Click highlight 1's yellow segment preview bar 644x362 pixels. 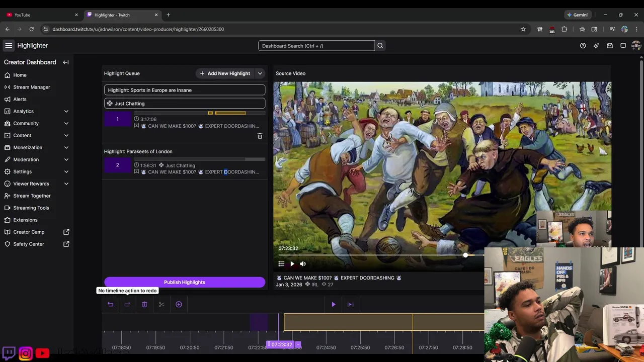pyautogui.click(x=230, y=113)
